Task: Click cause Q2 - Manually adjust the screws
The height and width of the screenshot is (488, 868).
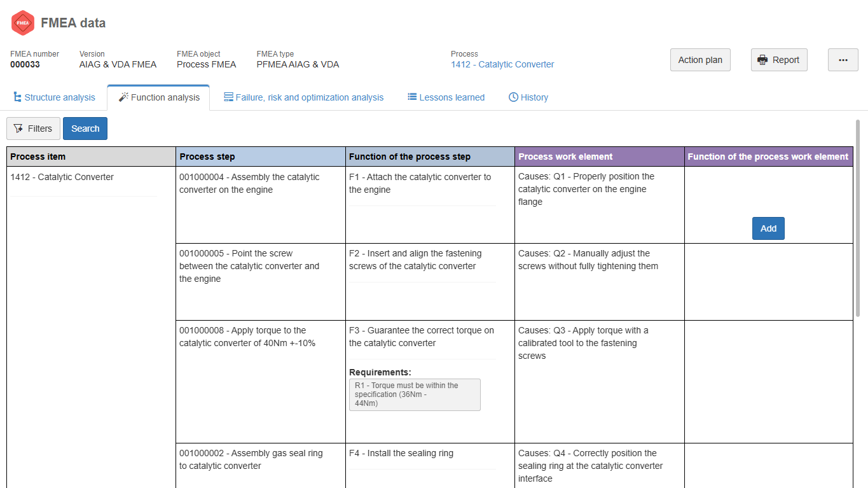Action: click(588, 260)
